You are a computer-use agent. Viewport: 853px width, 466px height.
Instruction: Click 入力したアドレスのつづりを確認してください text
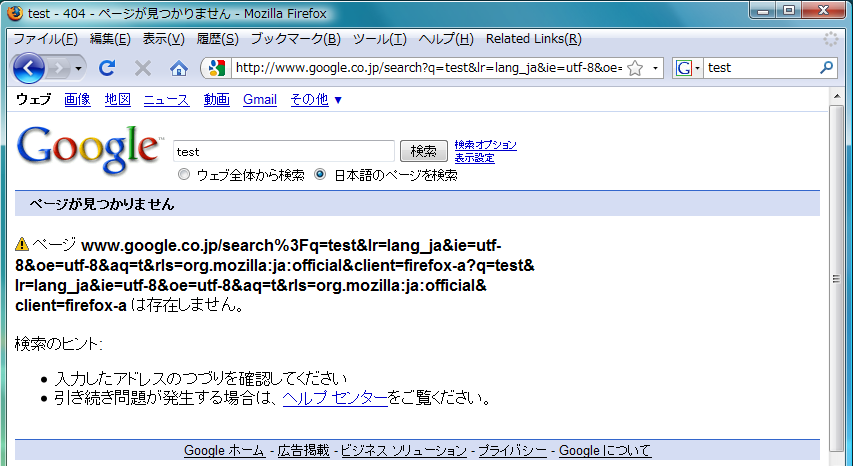pyautogui.click(x=200, y=378)
